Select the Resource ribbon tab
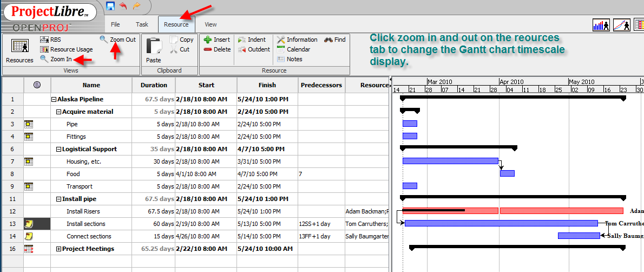 pyautogui.click(x=176, y=24)
